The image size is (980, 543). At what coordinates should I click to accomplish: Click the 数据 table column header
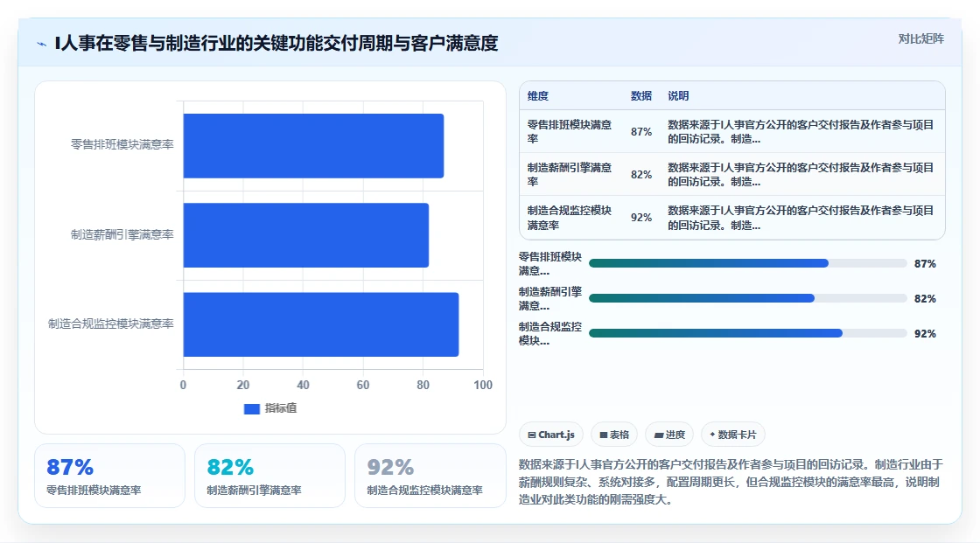(x=640, y=95)
